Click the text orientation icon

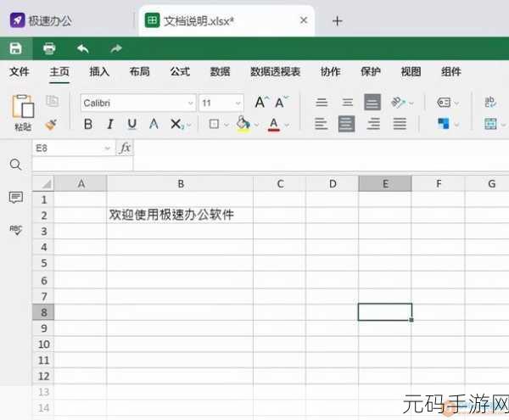[398, 103]
